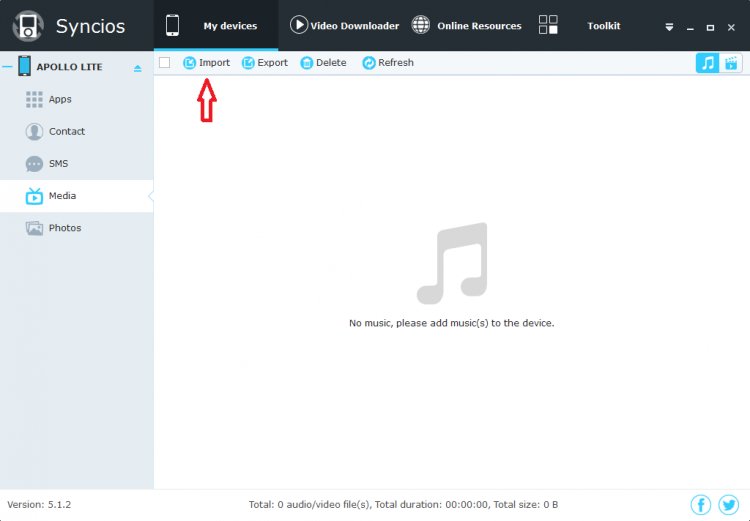This screenshot has height=521, width=750.
Task: Click the Syncios logo icon
Action: [28, 26]
